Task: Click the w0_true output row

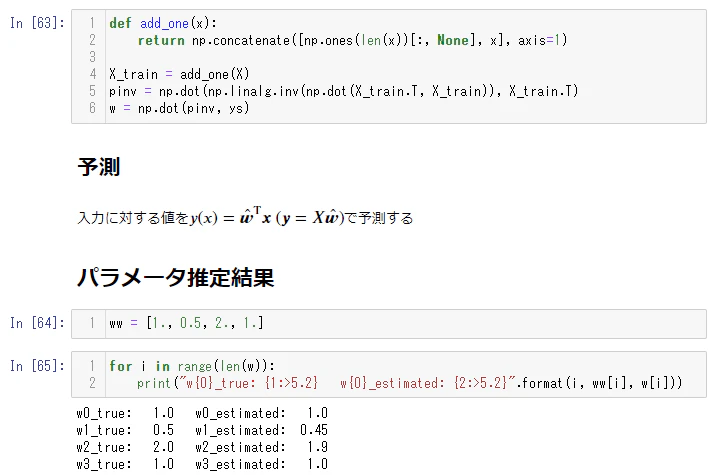Action: pyautogui.click(x=202, y=413)
